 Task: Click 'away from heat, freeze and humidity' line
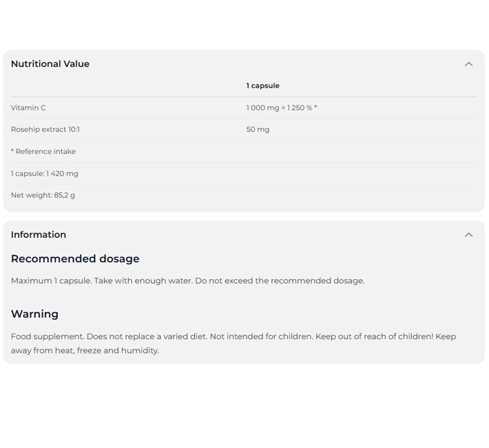pyautogui.click(x=85, y=351)
